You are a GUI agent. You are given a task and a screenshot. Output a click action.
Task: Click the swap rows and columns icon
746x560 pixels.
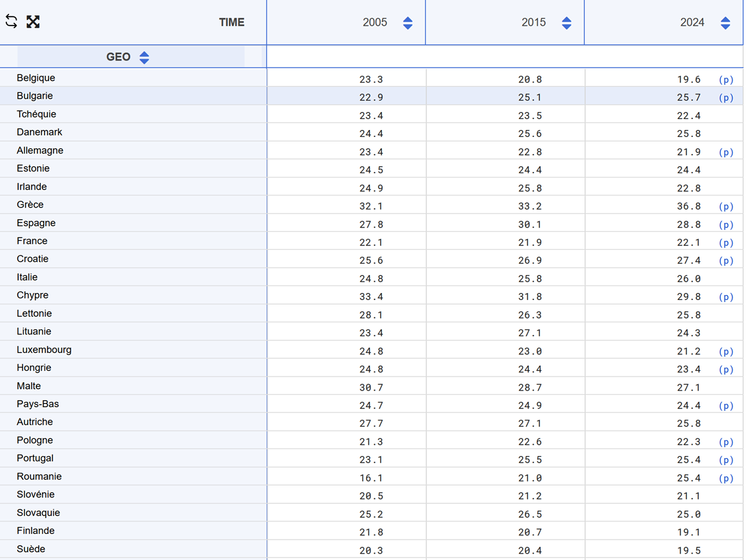click(x=11, y=22)
